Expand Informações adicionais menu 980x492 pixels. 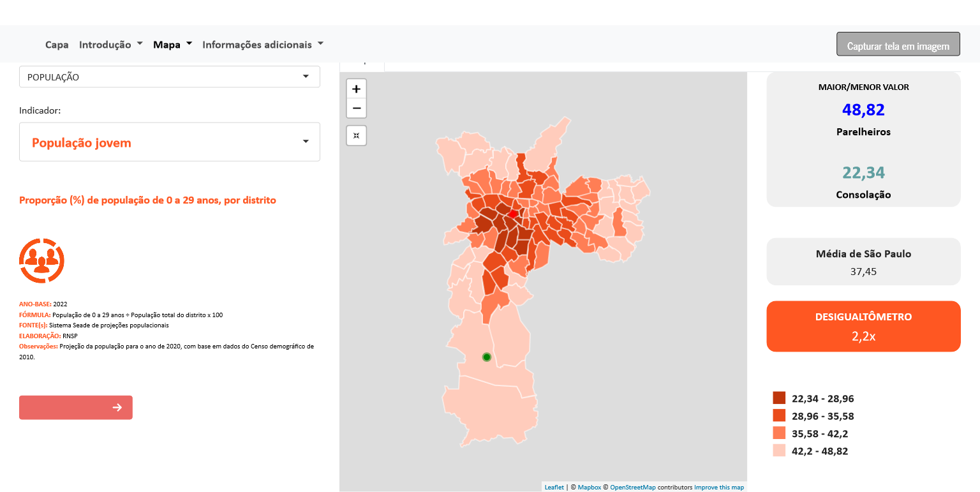pos(263,45)
